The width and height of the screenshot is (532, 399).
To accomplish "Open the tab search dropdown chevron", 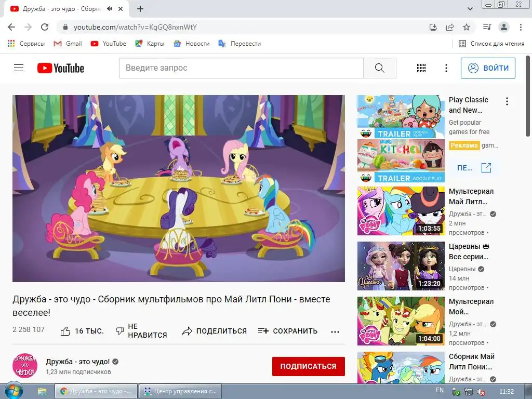I will tap(470, 9).
